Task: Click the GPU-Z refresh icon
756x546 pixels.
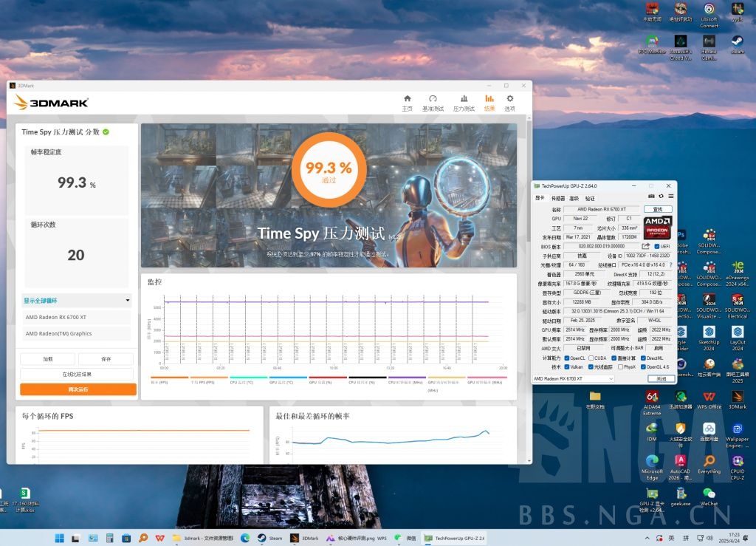Action: [661, 197]
